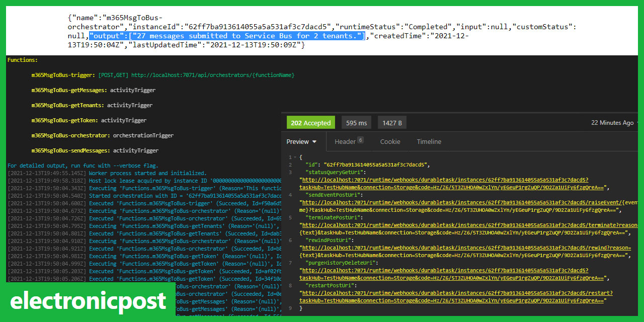
Task: Expand the "22 Minutes Ago" history dropdown
Action: 612,122
